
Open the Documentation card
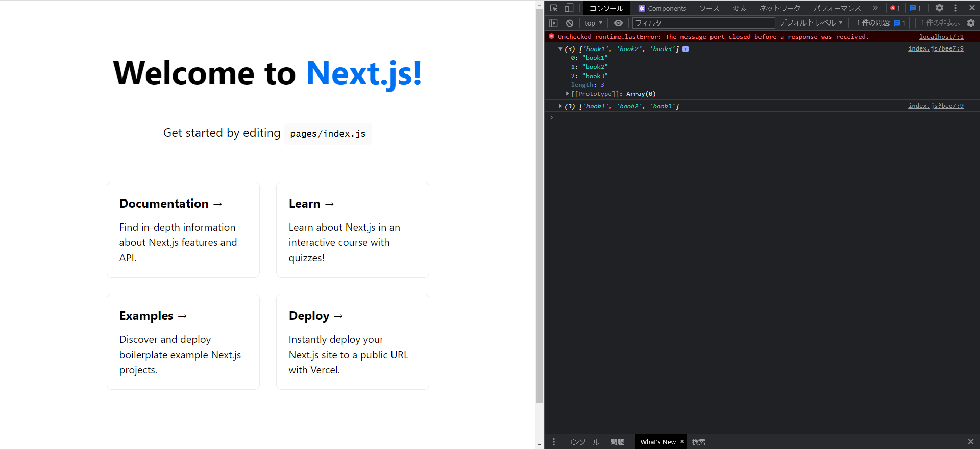183,230
